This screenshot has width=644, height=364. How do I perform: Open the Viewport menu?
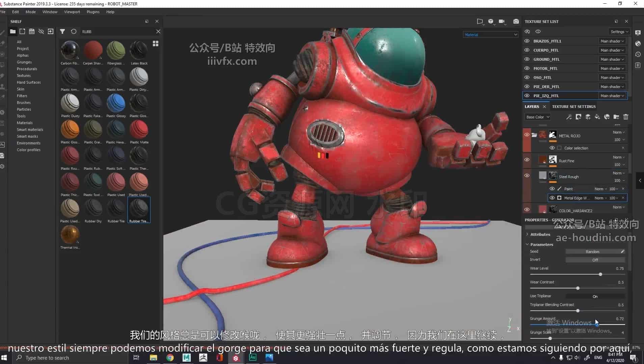pos(72,12)
